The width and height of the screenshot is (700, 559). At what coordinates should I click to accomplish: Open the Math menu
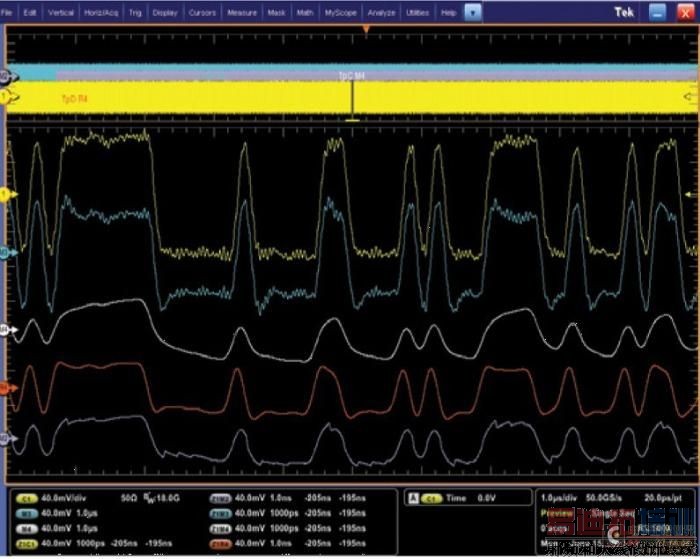(305, 13)
